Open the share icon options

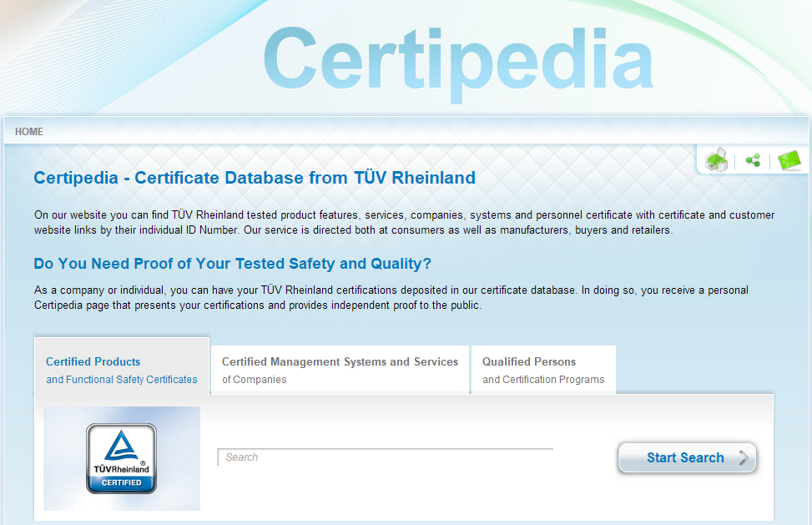[x=753, y=160]
